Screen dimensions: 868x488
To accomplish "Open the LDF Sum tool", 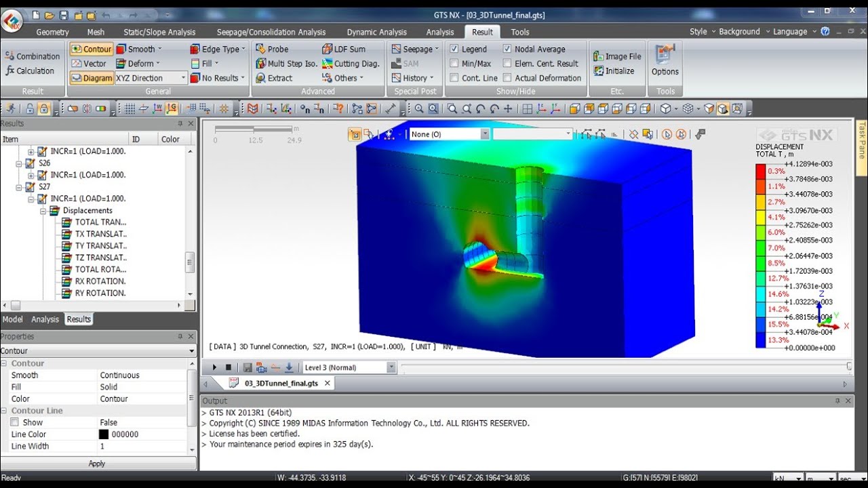I will (344, 49).
